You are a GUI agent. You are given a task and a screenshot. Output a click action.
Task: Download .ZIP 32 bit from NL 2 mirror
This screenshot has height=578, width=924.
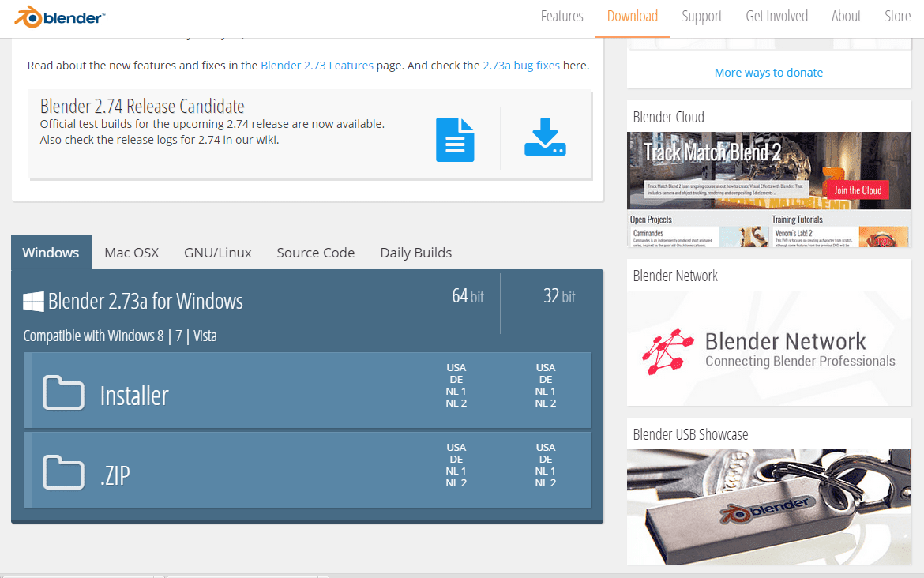546,482
